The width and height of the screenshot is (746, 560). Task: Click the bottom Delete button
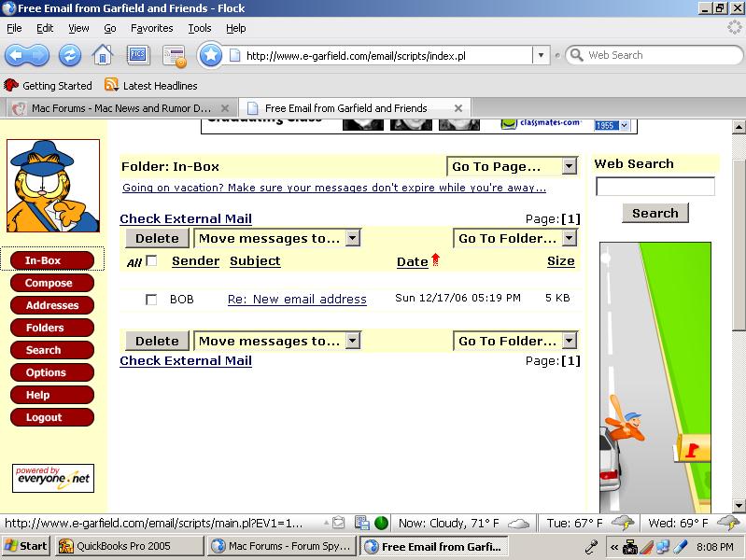pos(157,341)
